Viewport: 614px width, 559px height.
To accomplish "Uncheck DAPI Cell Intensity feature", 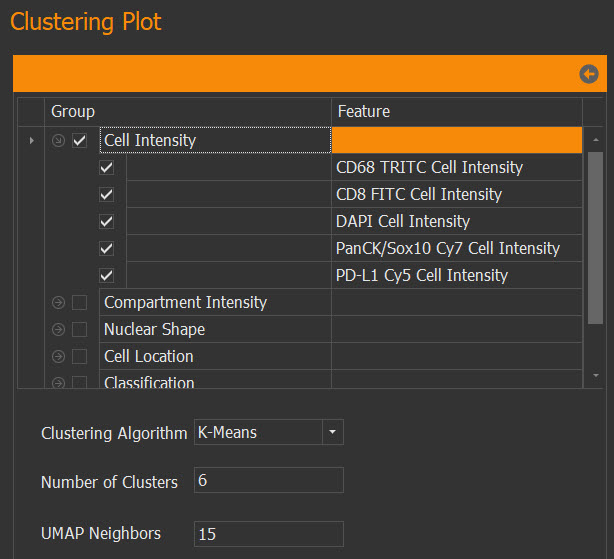I will point(107,222).
